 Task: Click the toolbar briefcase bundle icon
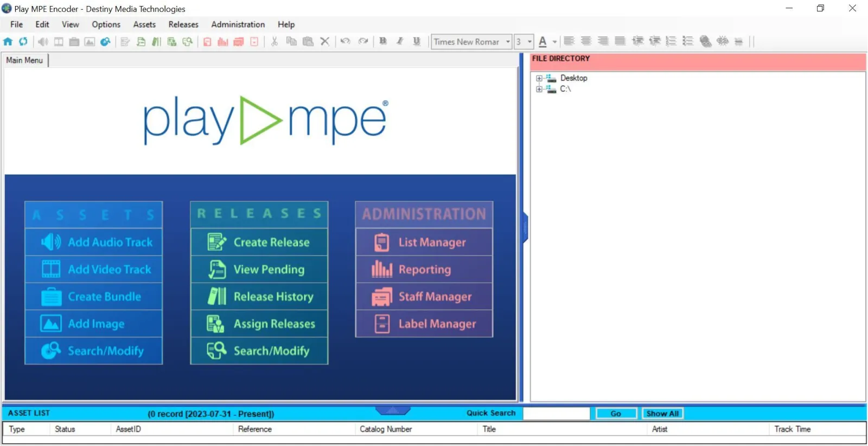tap(74, 41)
